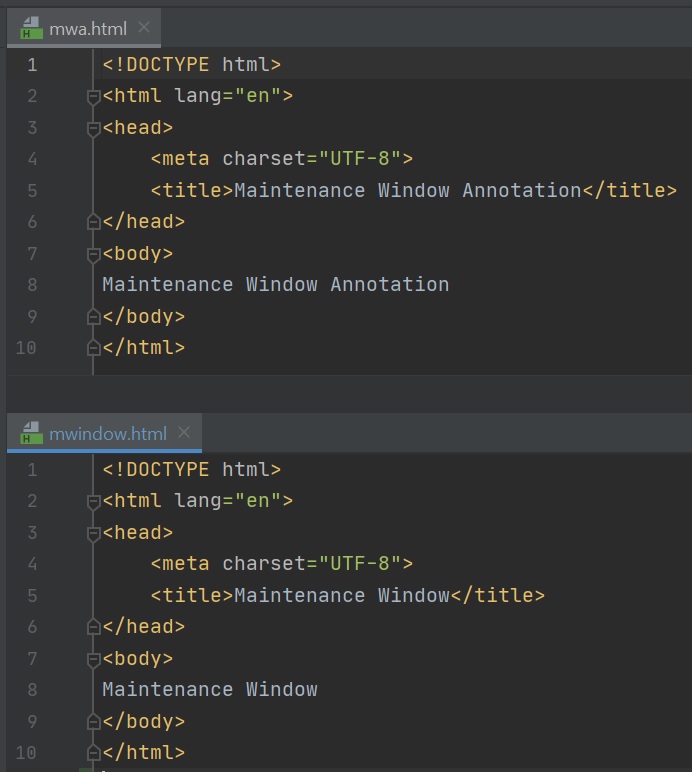Click the HTML file icon on mwindow.html tab
The height and width of the screenshot is (772, 692).
click(32, 433)
